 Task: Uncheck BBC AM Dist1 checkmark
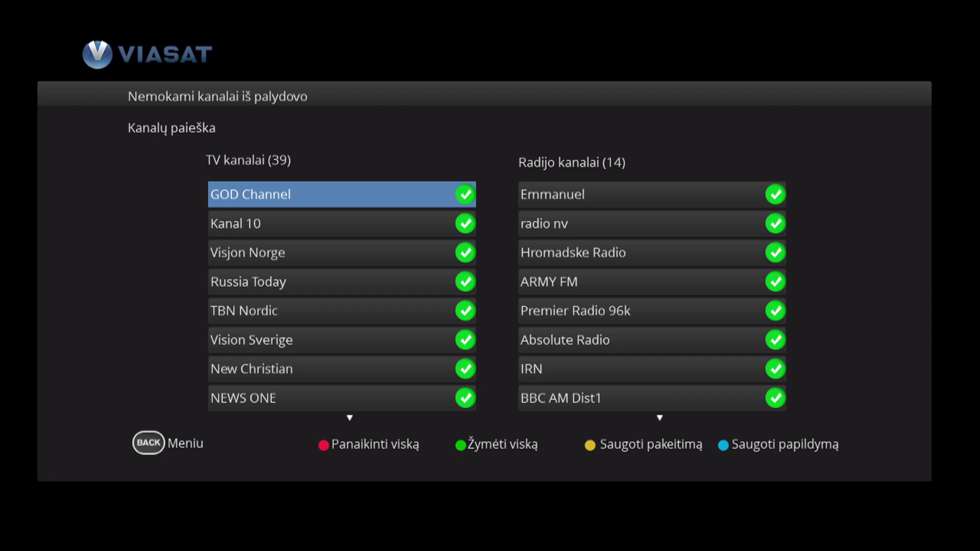775,398
